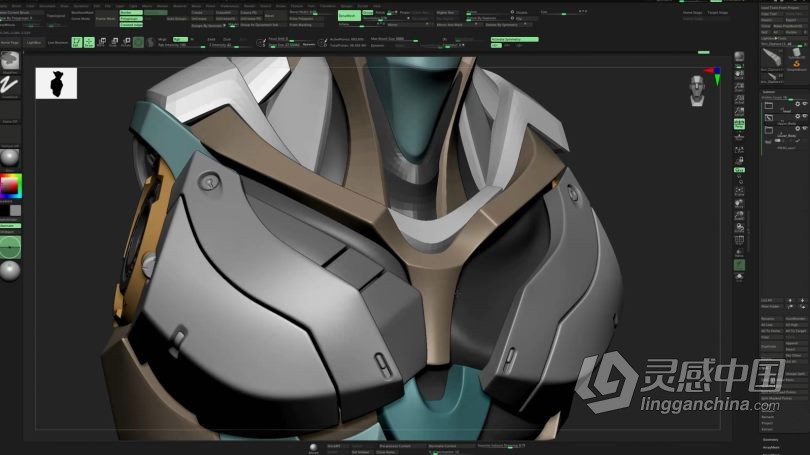Toggle the >X< symmetry axis button
Screen dimensions: 810x455
pos(496,45)
